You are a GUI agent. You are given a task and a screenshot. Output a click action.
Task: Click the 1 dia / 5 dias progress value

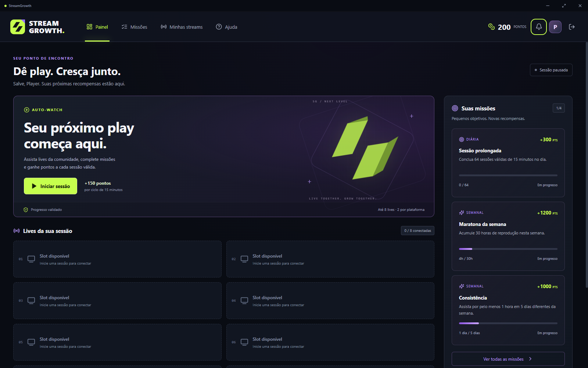469,333
